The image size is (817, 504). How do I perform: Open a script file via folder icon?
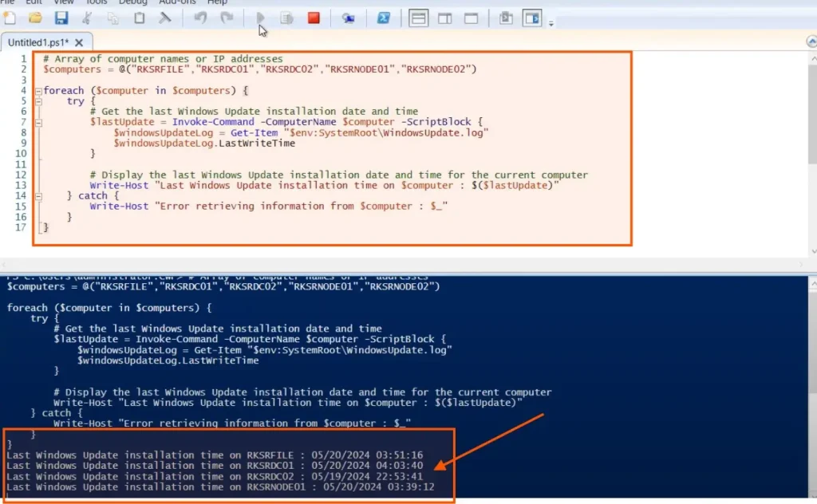35,18
